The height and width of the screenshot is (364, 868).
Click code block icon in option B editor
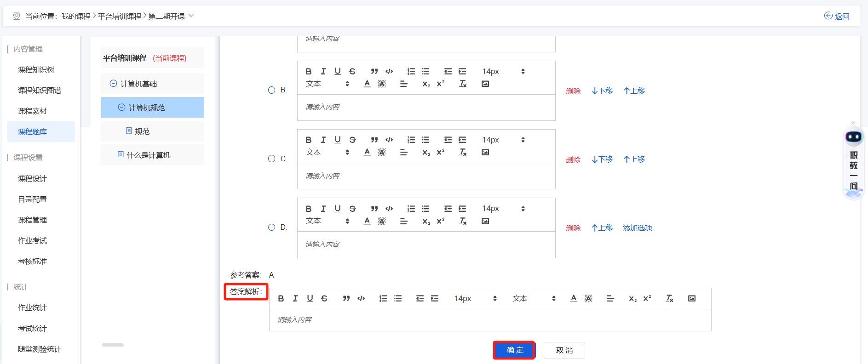[x=389, y=71]
